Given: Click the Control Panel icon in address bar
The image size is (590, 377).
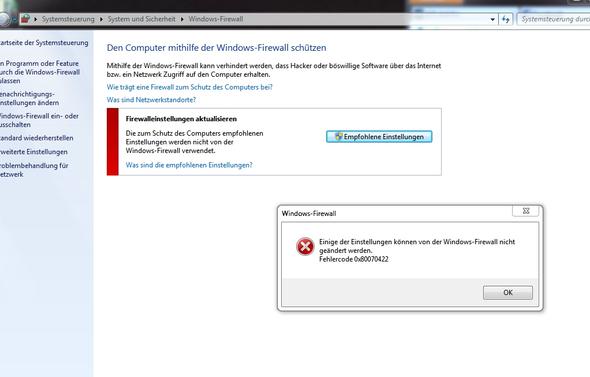Looking at the screenshot, I should pyautogui.click(x=25, y=18).
